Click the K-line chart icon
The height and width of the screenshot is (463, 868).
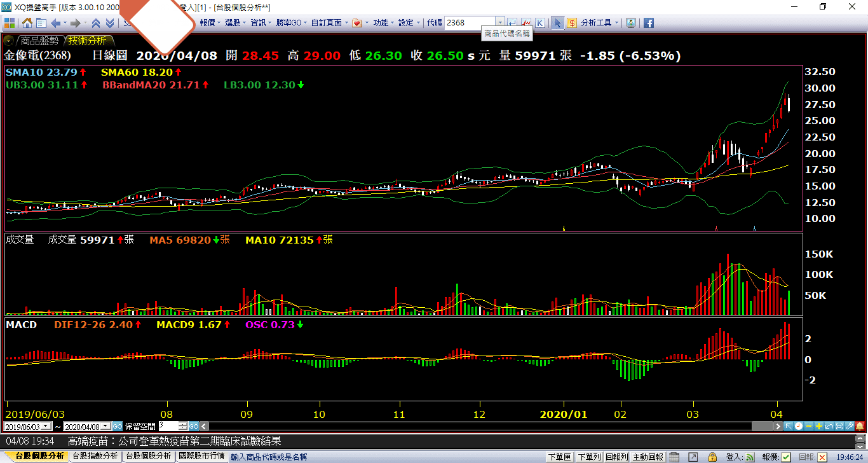(x=539, y=23)
